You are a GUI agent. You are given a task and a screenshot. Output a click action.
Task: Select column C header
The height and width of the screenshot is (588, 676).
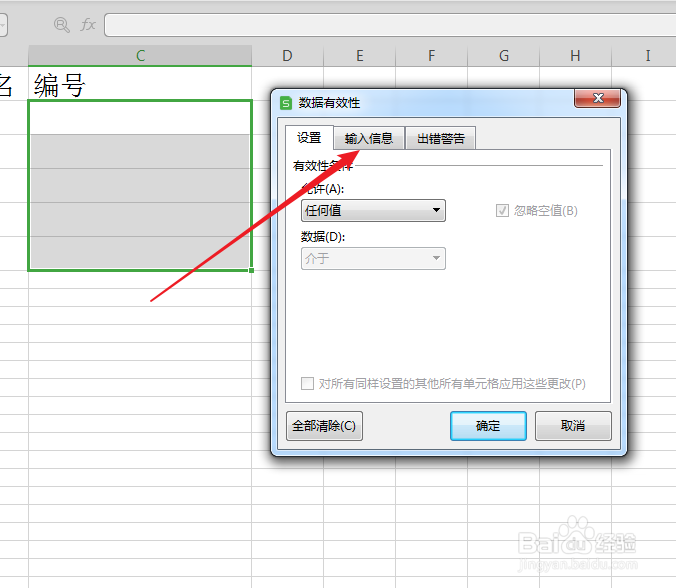point(140,56)
